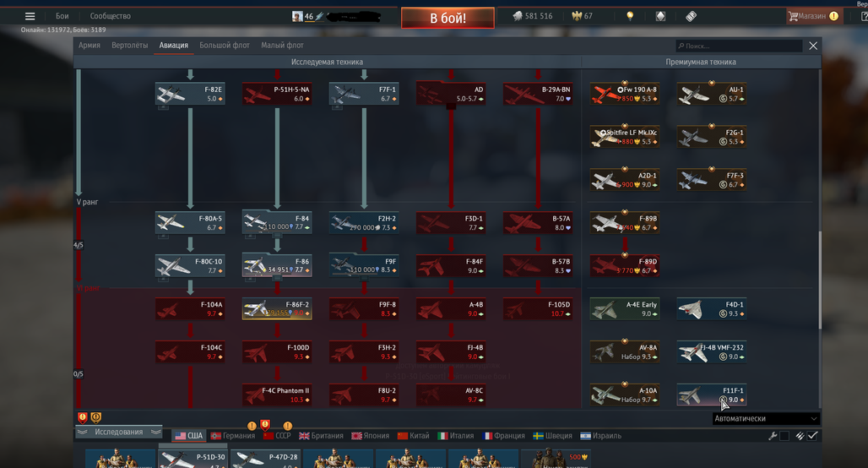Viewport: 868px width, 468px height.
Task: Select the Китай nation tab
Action: pyautogui.click(x=414, y=436)
